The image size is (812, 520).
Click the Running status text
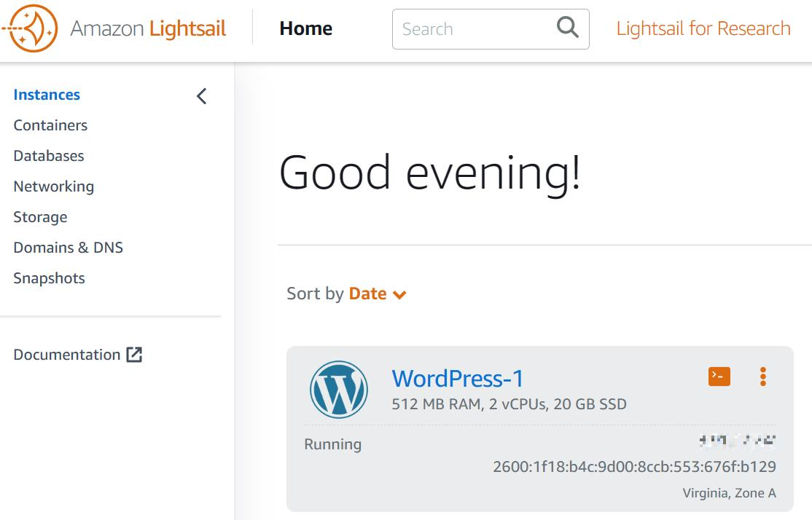pos(333,444)
